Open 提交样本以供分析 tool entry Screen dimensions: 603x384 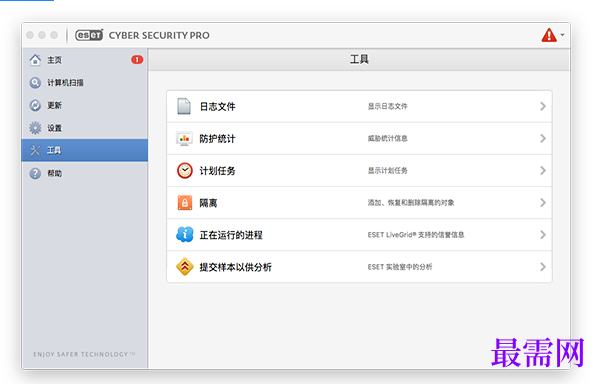click(359, 267)
